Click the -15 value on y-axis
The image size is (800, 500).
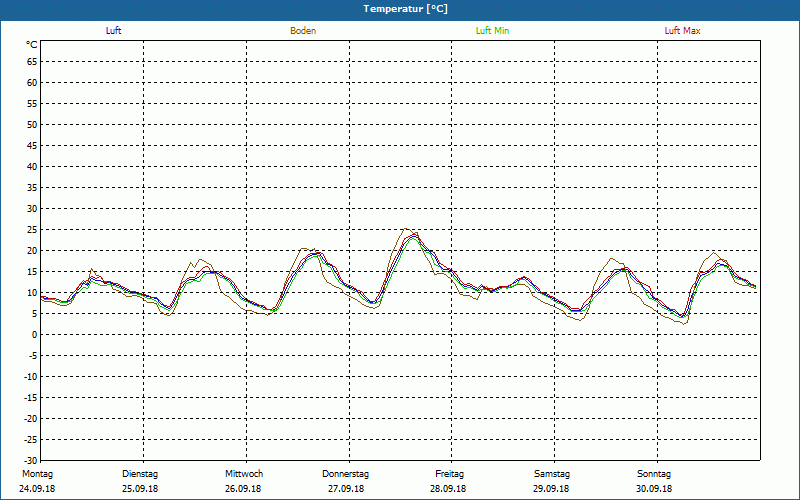pos(31,397)
